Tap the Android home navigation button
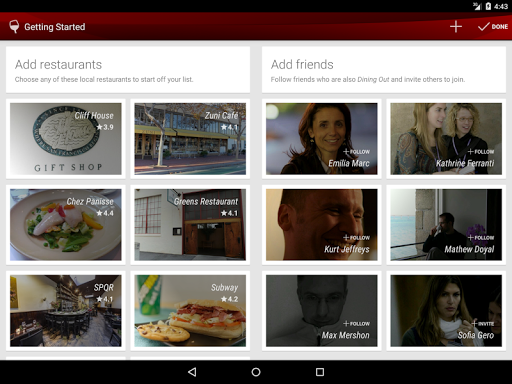 click(256, 372)
